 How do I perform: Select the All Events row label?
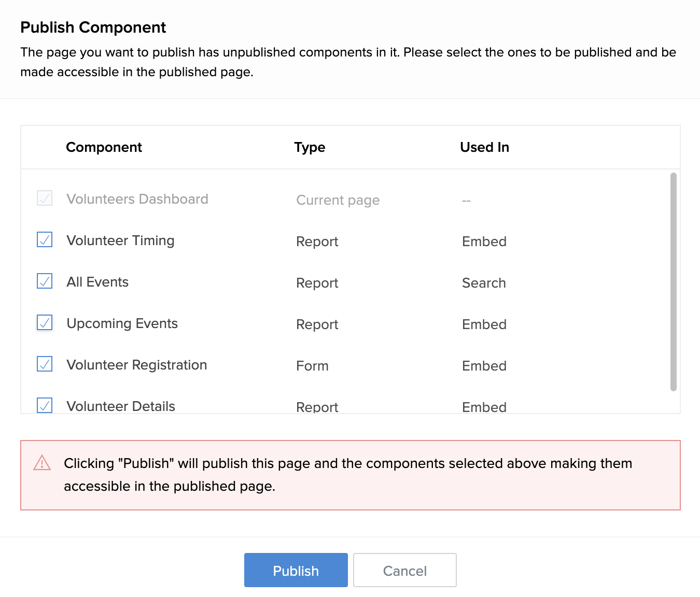tap(97, 282)
